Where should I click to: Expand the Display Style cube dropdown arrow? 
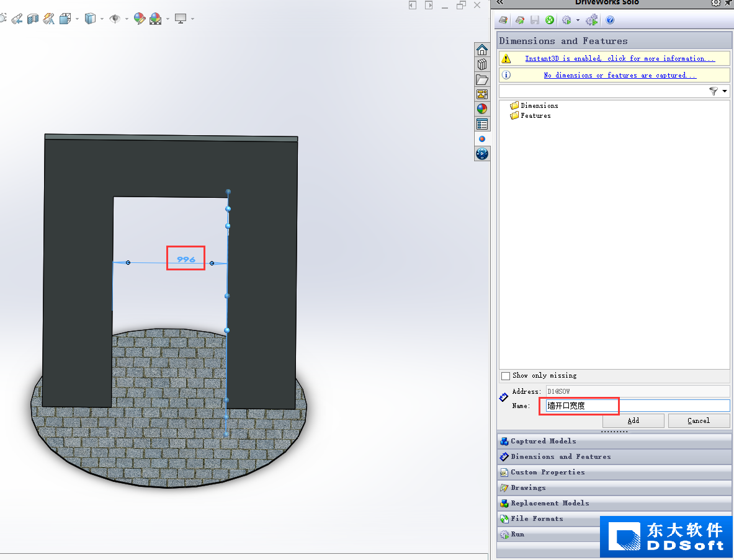click(x=102, y=19)
